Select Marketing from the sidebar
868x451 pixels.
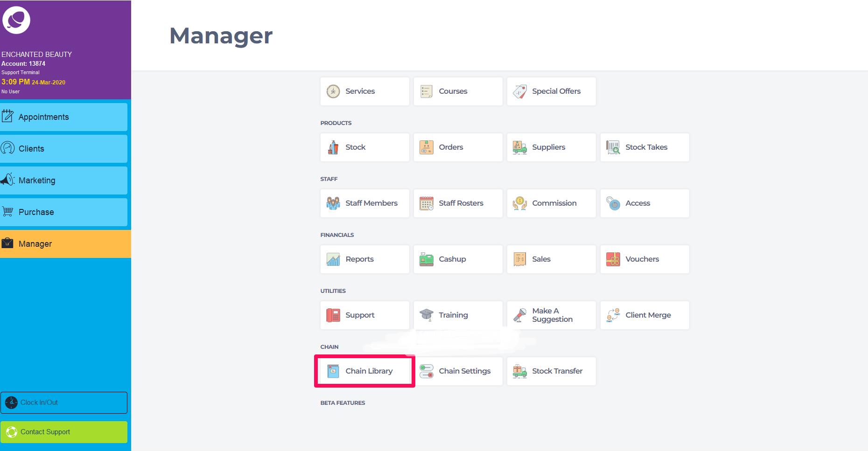(x=63, y=180)
